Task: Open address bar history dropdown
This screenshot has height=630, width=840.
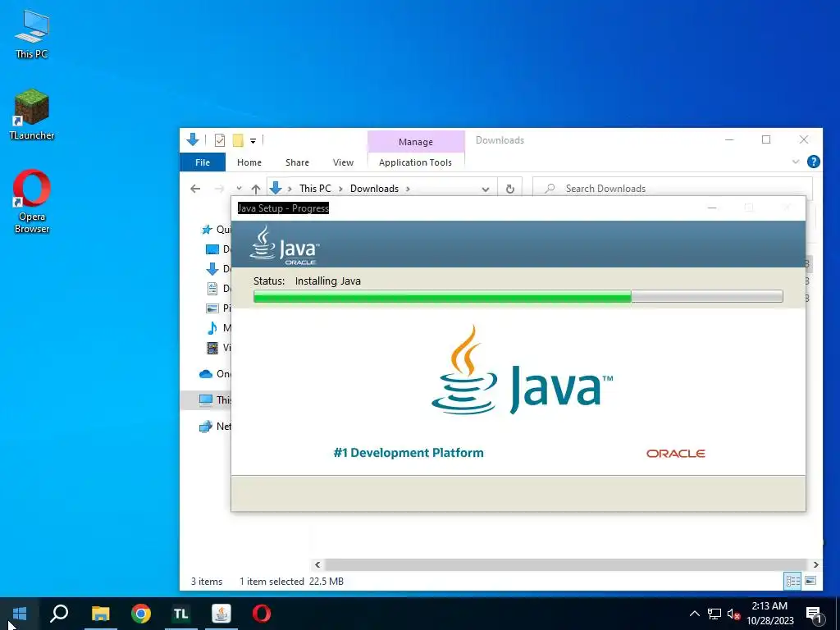Action: click(486, 189)
